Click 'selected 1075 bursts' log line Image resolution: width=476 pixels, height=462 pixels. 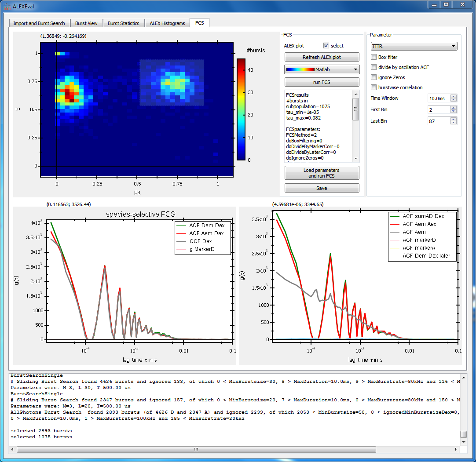[41, 437]
